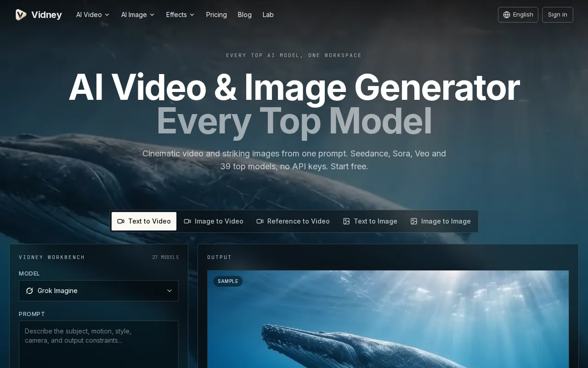Click the sample whale output preview
This screenshot has height=368, width=588.
[388, 319]
